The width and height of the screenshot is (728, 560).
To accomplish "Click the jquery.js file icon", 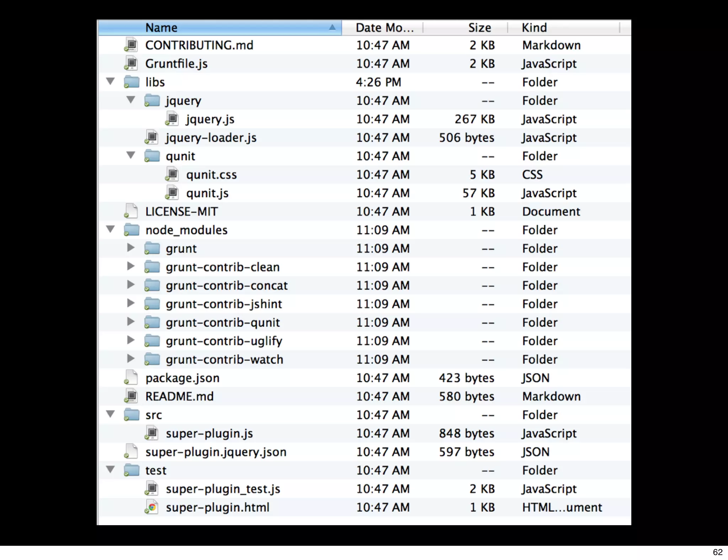I will tap(172, 119).
